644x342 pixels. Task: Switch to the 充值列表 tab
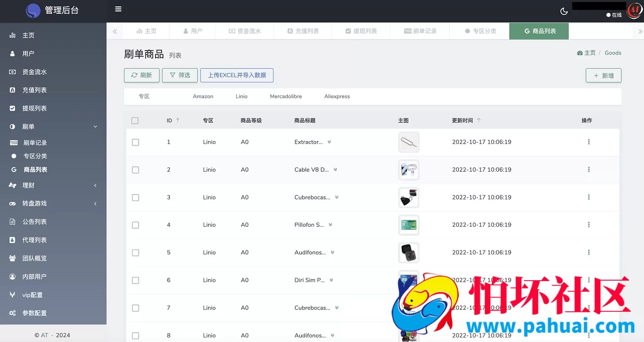[303, 31]
